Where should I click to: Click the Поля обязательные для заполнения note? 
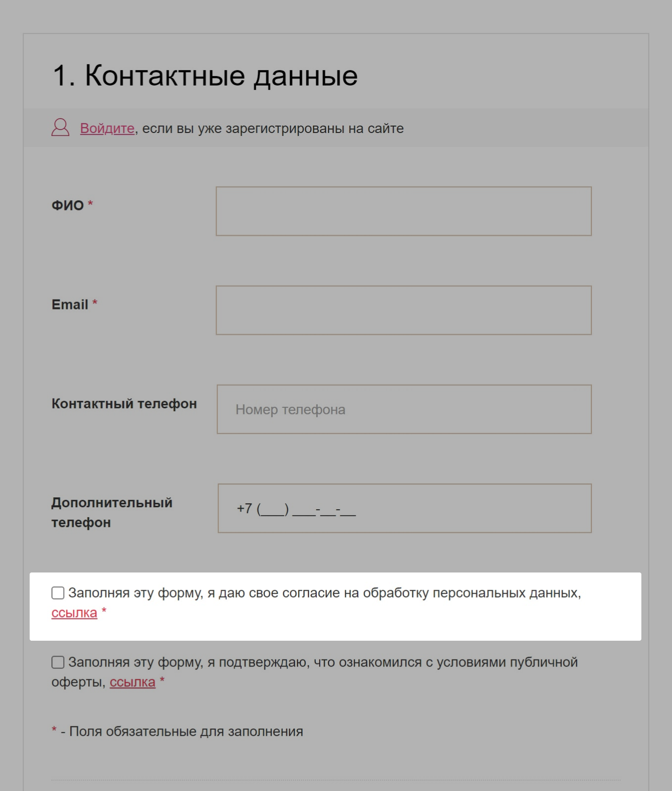point(186,732)
